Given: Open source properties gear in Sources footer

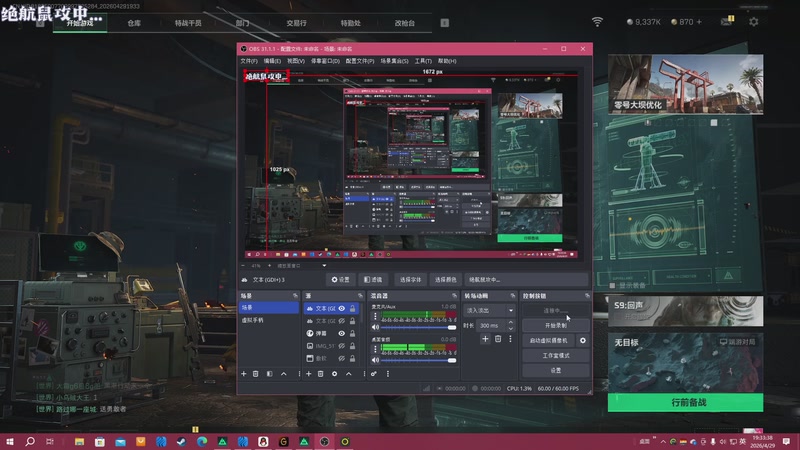Looking at the screenshot, I should pyautogui.click(x=335, y=374).
